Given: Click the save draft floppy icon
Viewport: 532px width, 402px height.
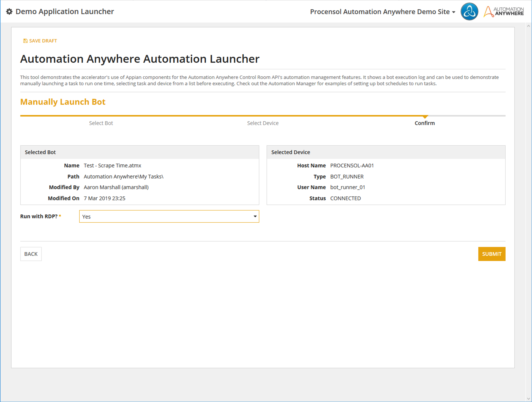Looking at the screenshot, I should tap(25, 41).
